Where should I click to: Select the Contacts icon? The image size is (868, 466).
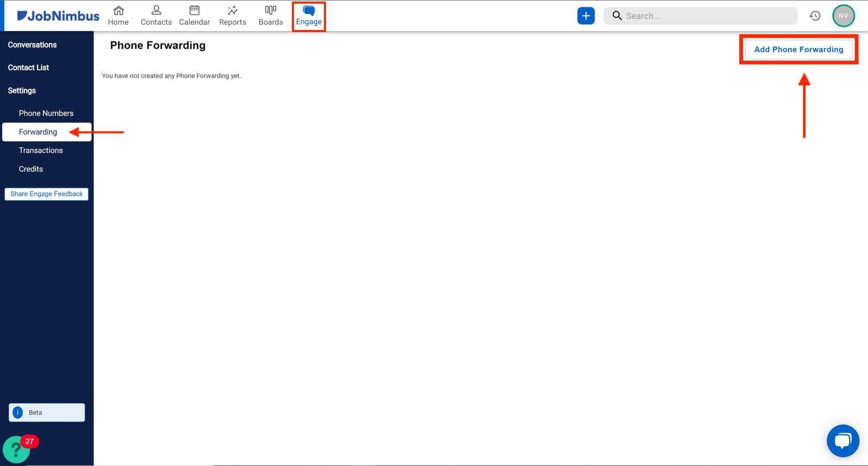[x=156, y=14]
